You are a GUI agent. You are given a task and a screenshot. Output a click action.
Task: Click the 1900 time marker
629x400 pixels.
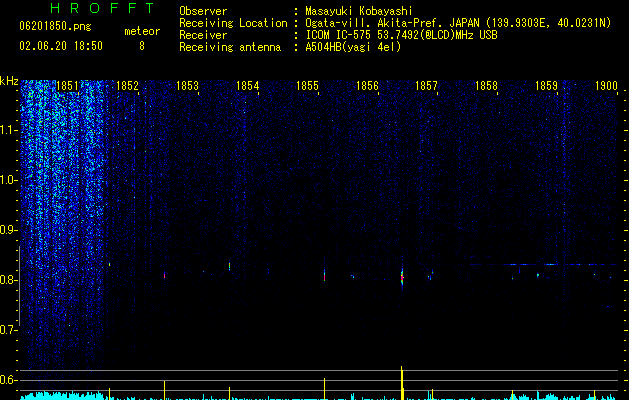(x=606, y=86)
